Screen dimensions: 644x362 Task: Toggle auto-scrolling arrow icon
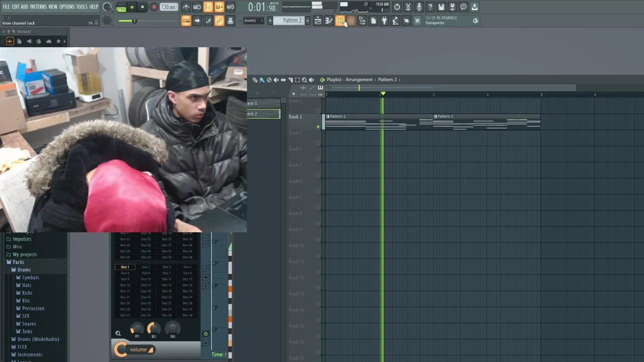[197, 21]
